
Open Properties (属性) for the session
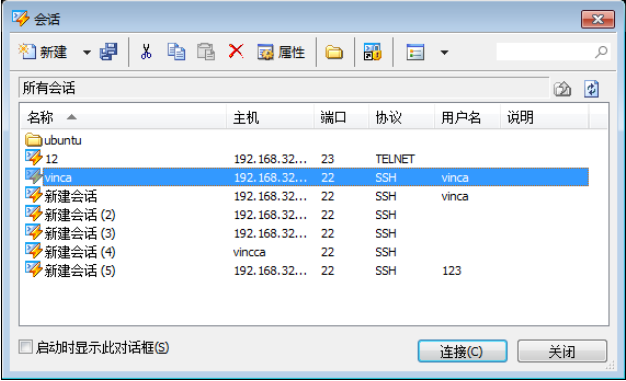click(281, 52)
